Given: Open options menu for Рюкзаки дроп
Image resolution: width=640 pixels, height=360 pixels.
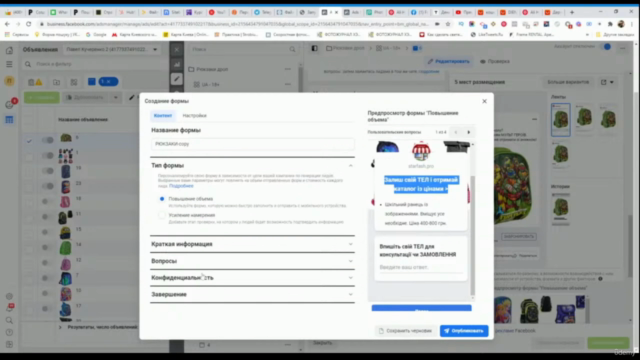Looking at the screenshot, I should tap(288, 69).
